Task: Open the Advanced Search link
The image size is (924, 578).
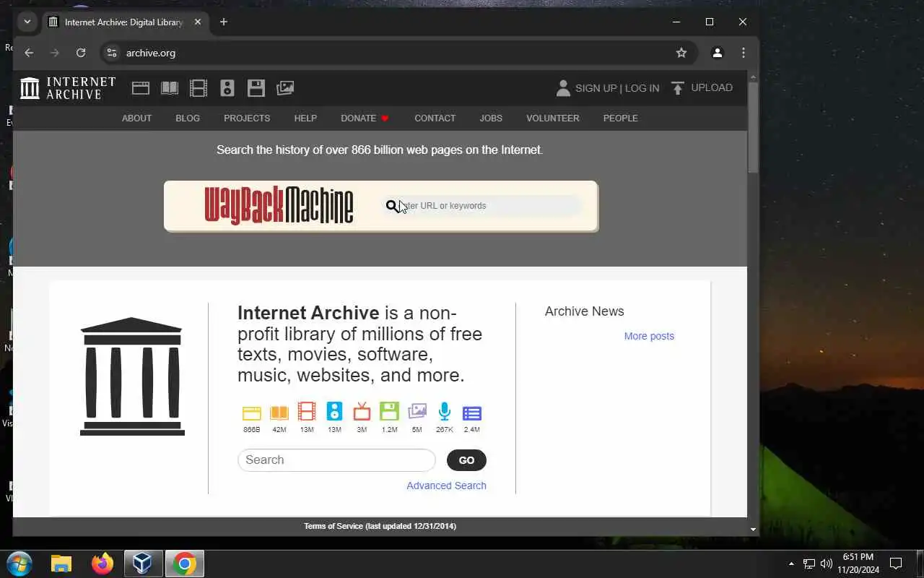Action: tap(446, 486)
